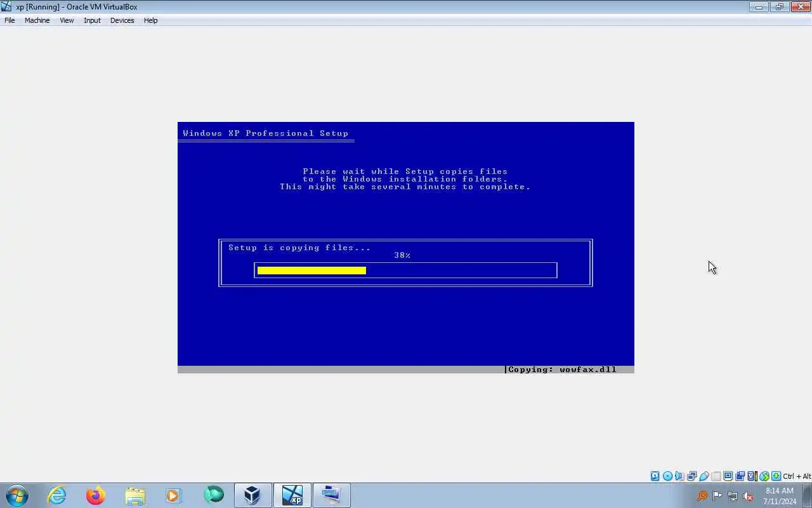The image size is (812, 508).
Task: Open the Help menu
Action: point(150,20)
